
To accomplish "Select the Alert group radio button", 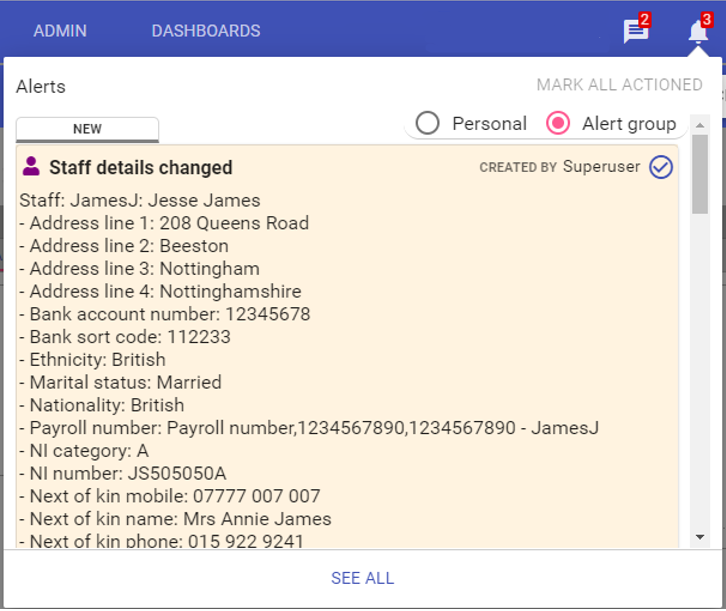I will pyautogui.click(x=558, y=123).
